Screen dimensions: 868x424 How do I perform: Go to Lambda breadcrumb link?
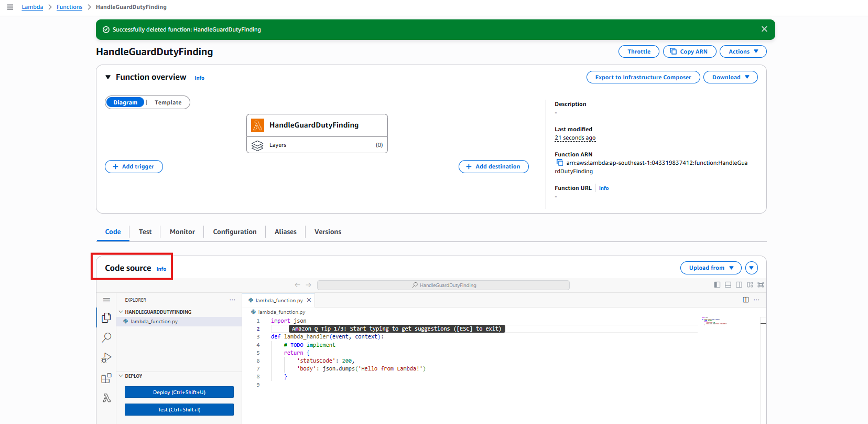[x=32, y=7]
